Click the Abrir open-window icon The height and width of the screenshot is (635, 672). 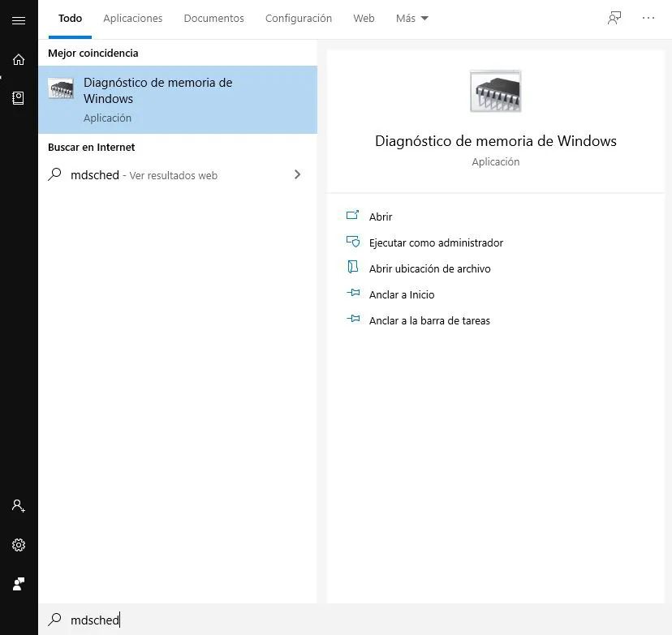coord(353,215)
